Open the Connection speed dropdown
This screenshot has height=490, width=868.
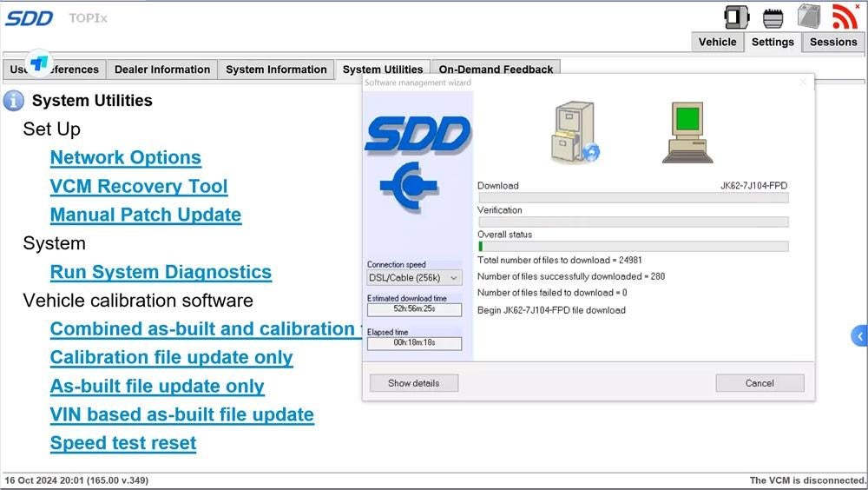tap(414, 278)
